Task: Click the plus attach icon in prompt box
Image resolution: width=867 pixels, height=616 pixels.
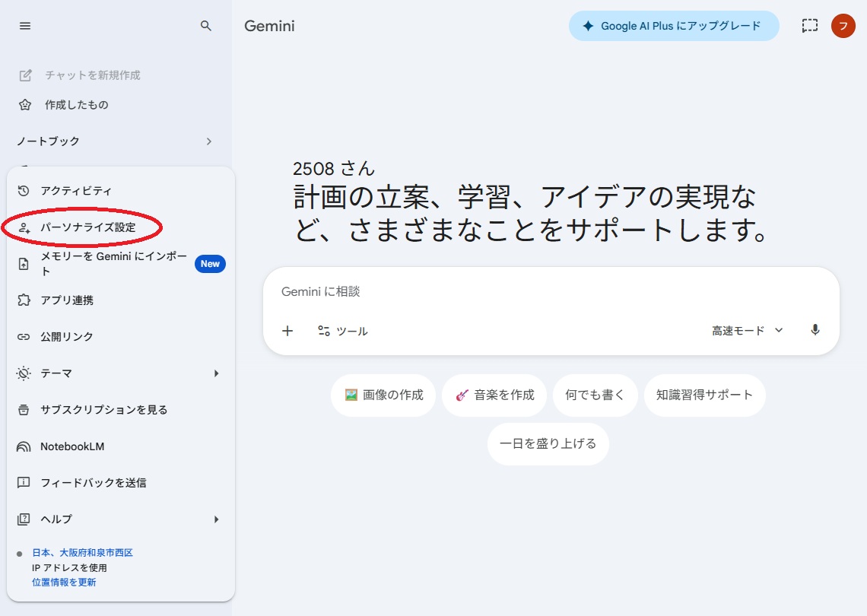Action: click(x=287, y=331)
